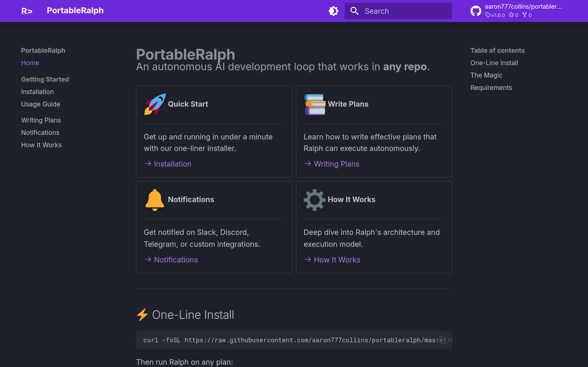Jump to The Magic section
Image resolution: width=588 pixels, height=367 pixels.
[x=486, y=75]
